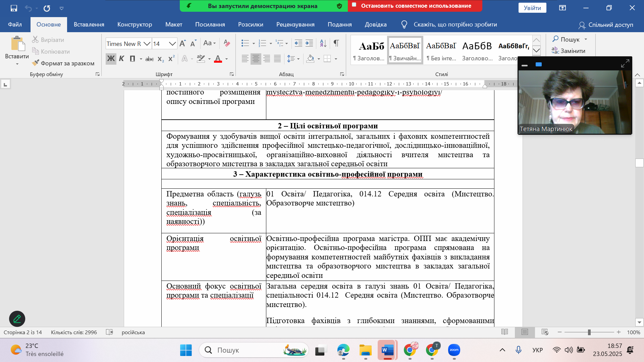Toggle underline formatting П

[x=132, y=59]
